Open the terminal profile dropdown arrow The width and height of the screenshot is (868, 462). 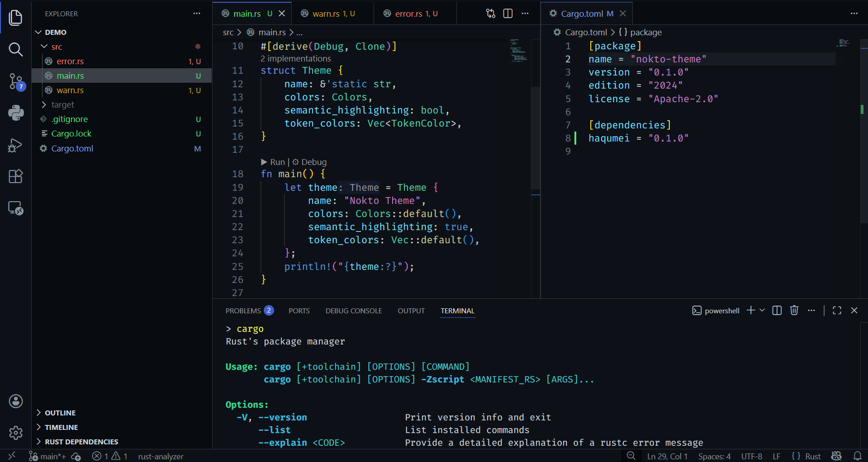pos(763,310)
